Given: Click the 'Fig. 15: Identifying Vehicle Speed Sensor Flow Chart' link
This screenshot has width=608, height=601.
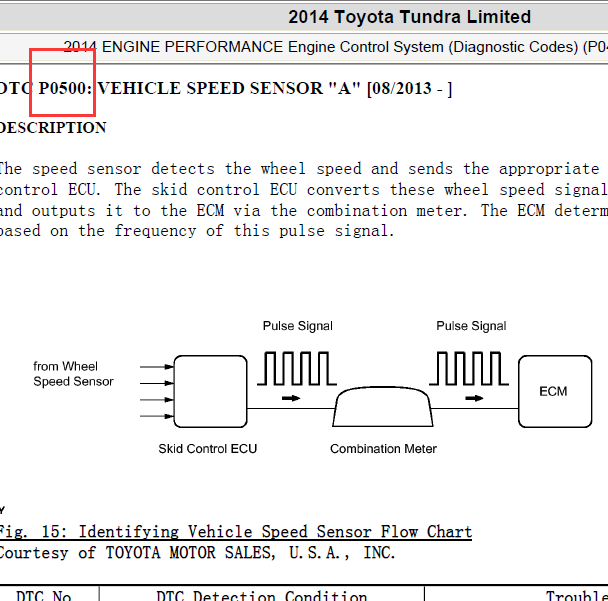Looking at the screenshot, I should point(236,532).
